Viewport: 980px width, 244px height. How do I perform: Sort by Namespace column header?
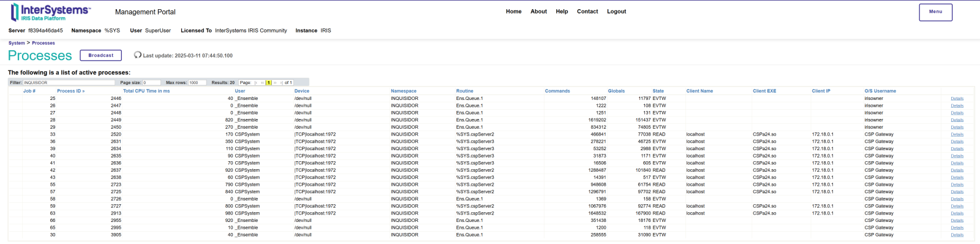(x=404, y=91)
